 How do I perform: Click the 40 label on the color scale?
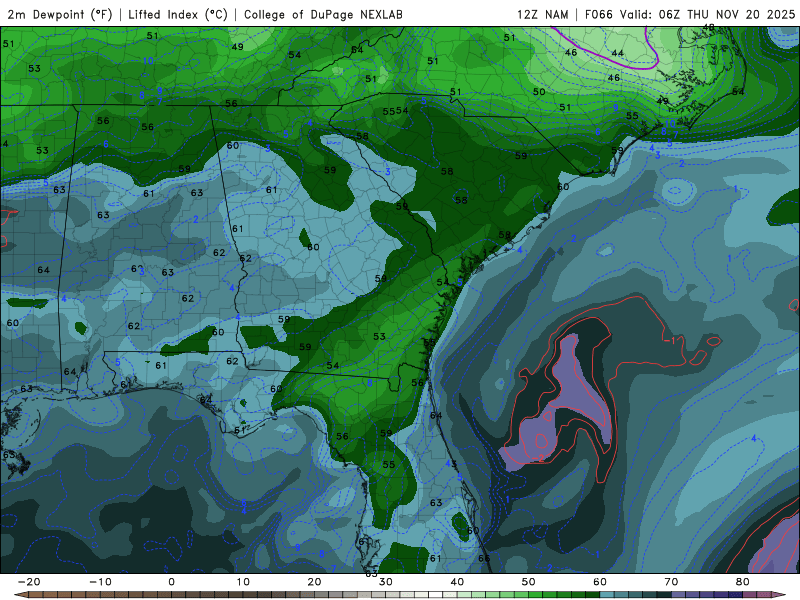coord(457,582)
